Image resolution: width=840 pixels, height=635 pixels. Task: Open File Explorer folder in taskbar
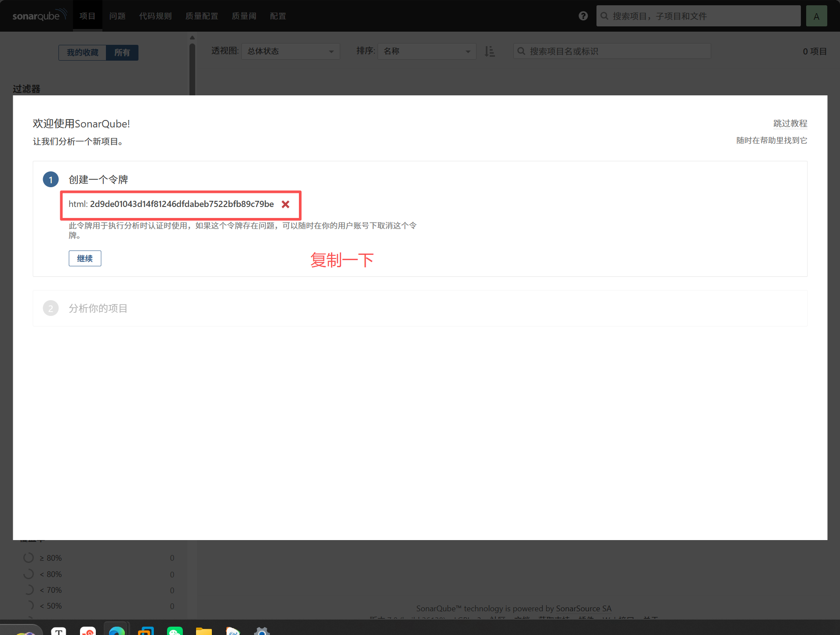[x=204, y=630]
